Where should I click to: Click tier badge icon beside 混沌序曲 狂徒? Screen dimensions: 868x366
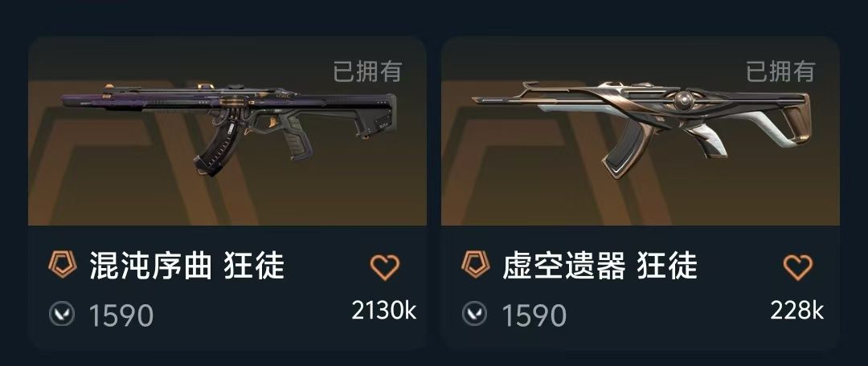(61, 264)
